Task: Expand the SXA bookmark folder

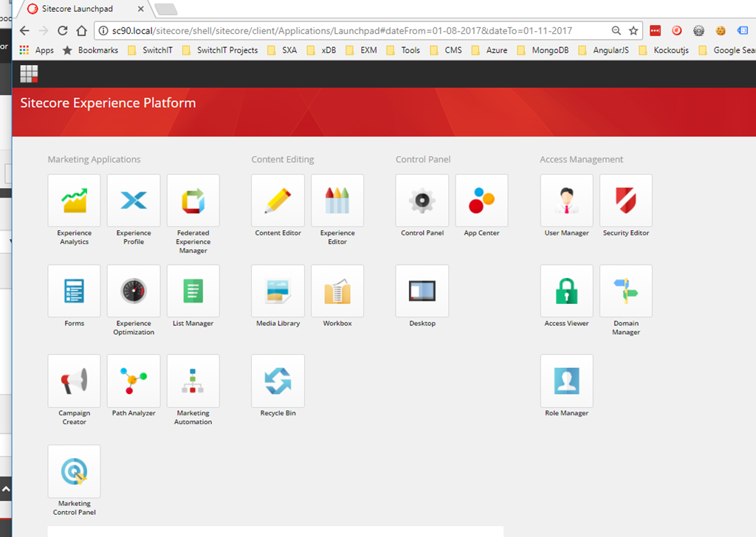Action: tap(281, 50)
